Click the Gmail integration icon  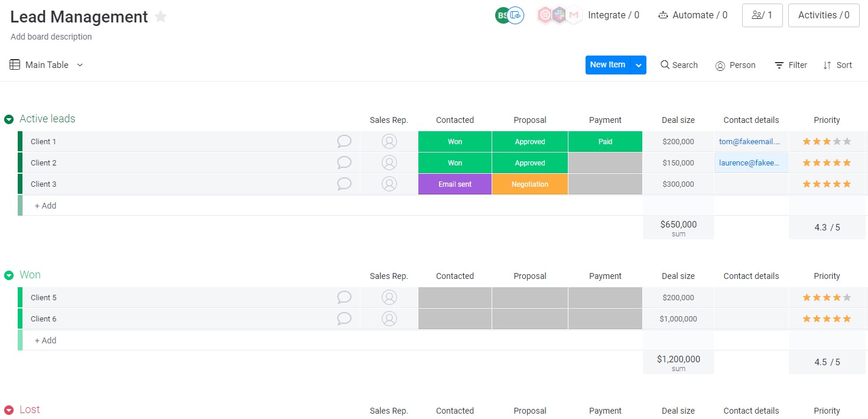pyautogui.click(x=575, y=15)
